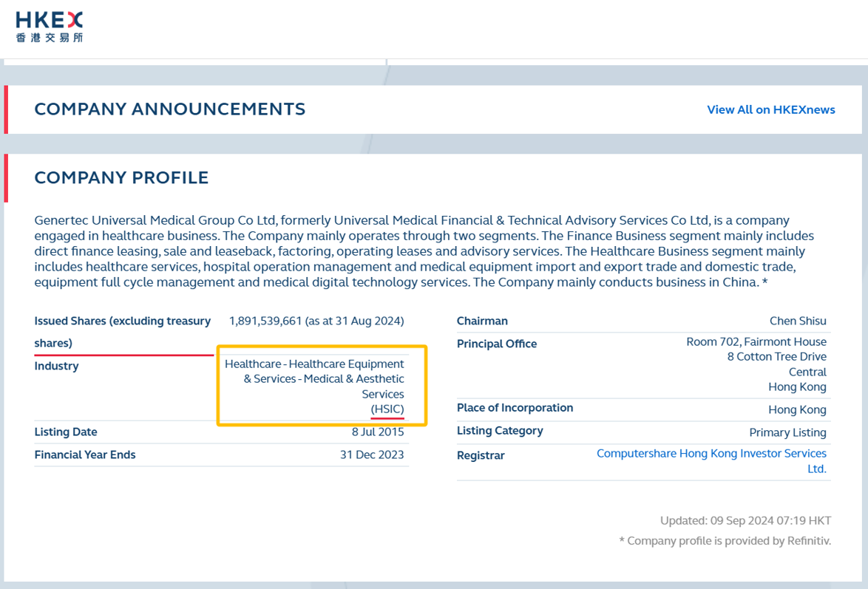Click the Listing Date label

tap(66, 432)
